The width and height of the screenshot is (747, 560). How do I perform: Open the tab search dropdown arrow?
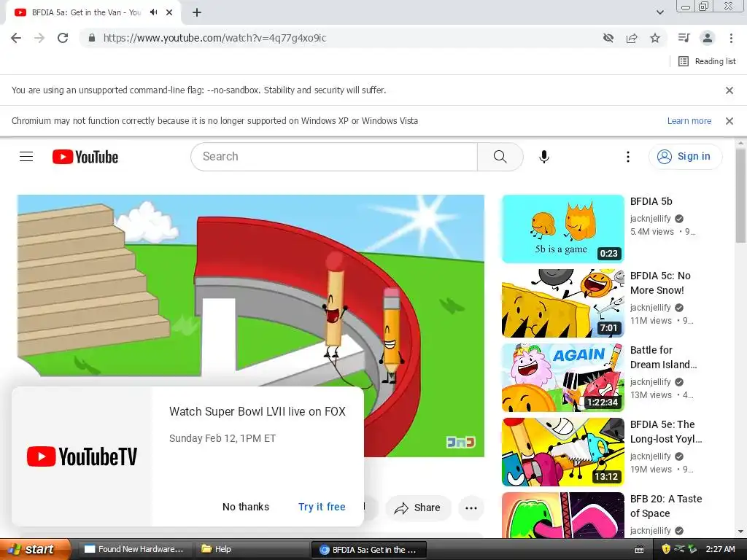[x=659, y=12]
